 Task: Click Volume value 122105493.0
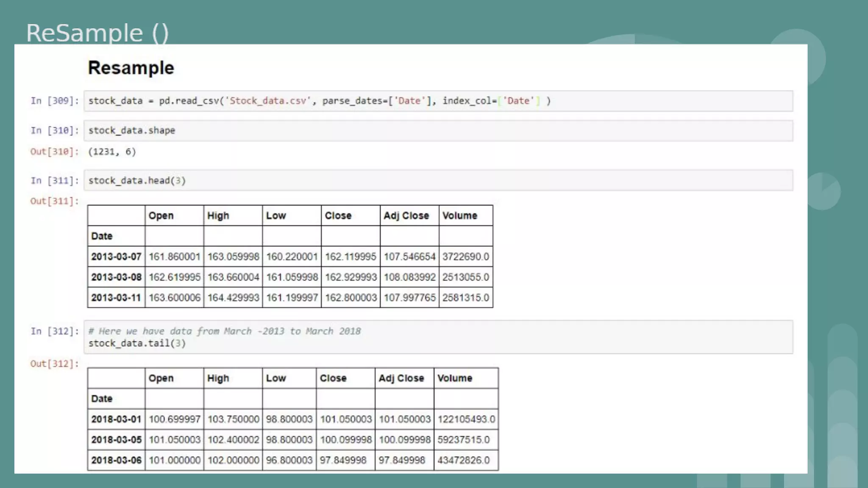[466, 419]
